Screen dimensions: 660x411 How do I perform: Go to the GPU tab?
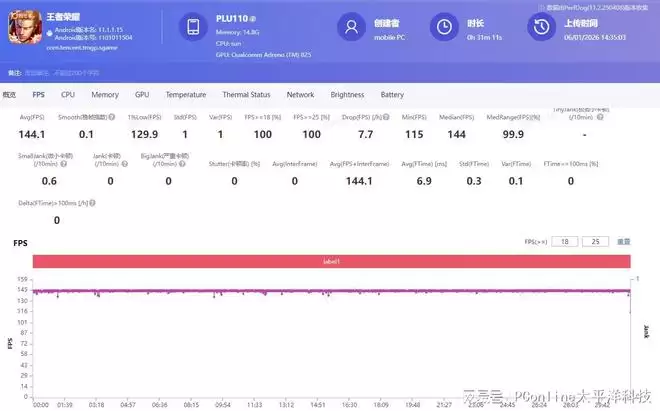(x=142, y=95)
